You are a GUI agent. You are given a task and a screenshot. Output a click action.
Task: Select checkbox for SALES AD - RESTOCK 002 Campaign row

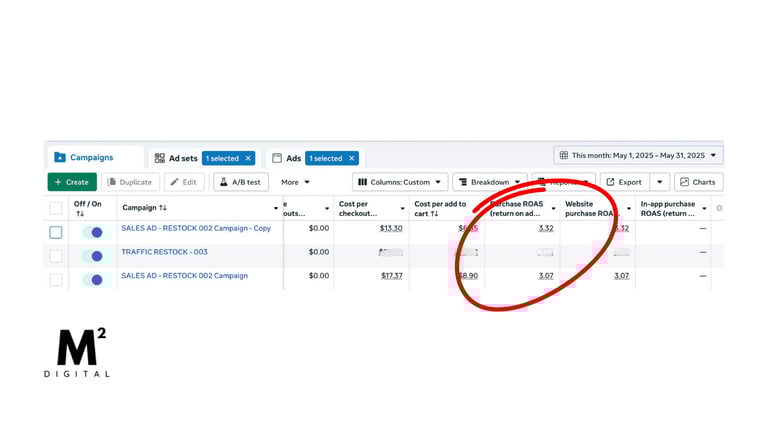coord(56,280)
